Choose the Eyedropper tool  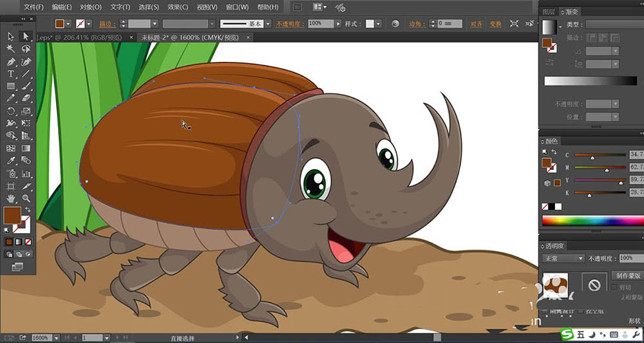click(x=11, y=161)
